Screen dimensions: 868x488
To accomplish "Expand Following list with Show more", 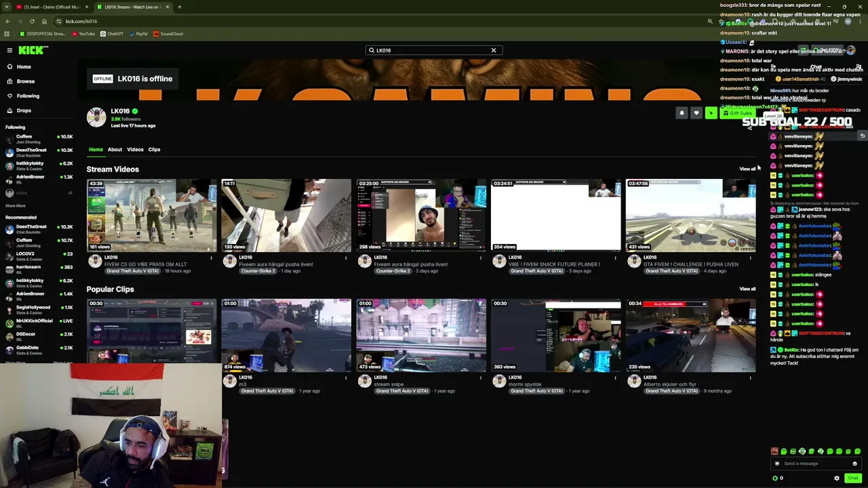I will (15, 205).
